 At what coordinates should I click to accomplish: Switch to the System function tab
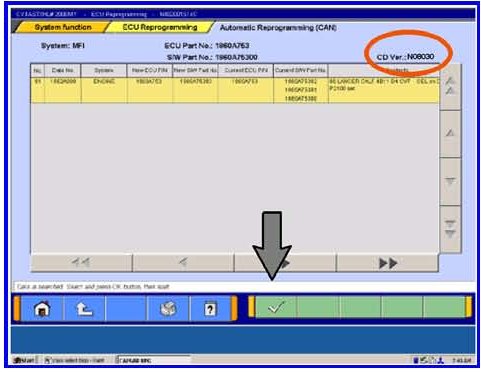63,27
